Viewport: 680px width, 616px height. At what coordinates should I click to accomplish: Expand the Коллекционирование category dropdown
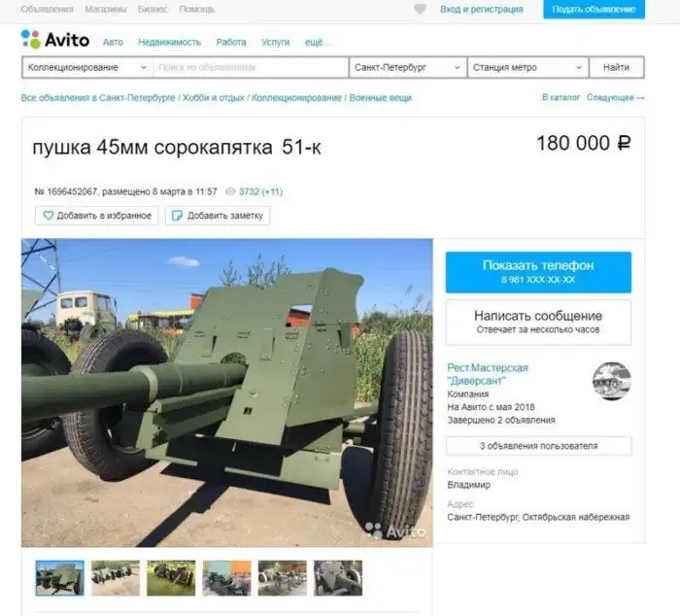(x=87, y=67)
